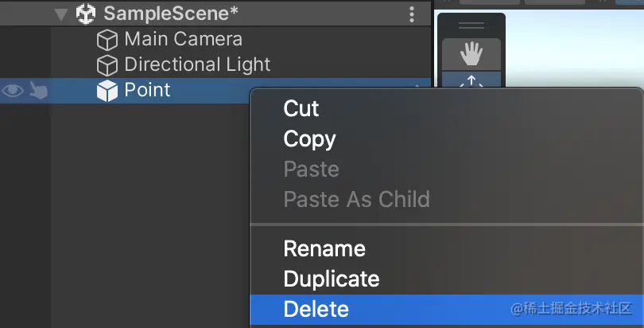Select Rename in the context menu
Image resolution: width=644 pixels, height=328 pixels.
pos(324,248)
